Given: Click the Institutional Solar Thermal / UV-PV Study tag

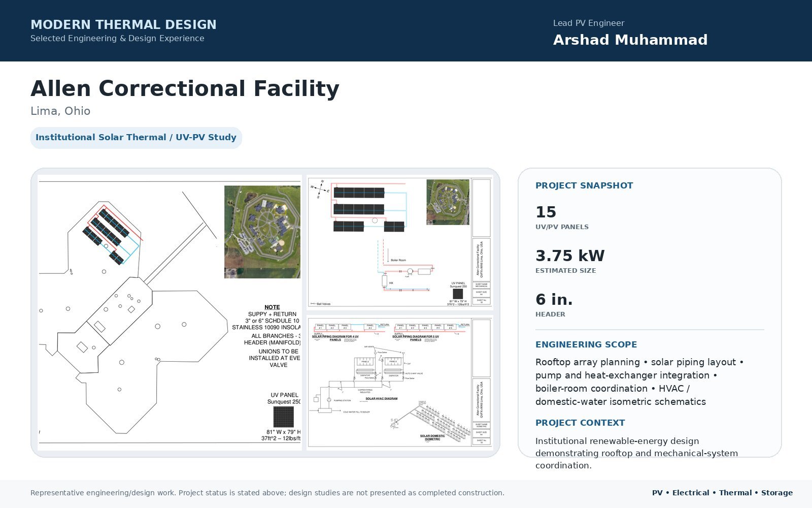Looking at the screenshot, I should coord(136,138).
